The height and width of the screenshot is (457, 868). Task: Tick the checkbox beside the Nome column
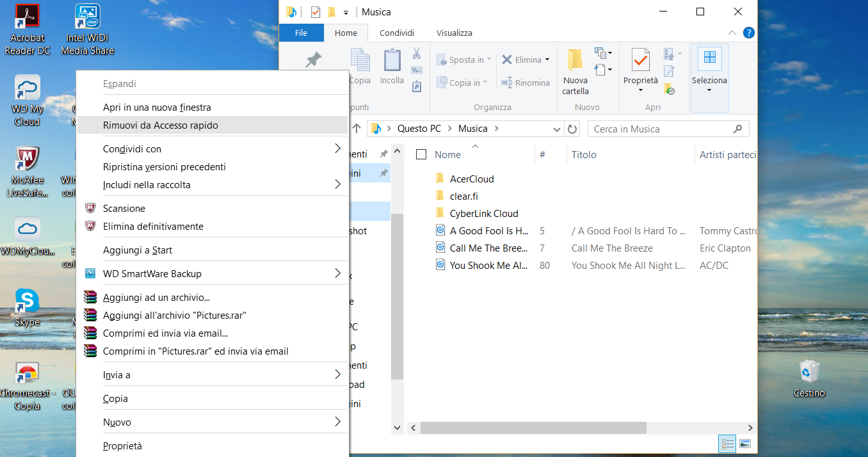coord(421,154)
